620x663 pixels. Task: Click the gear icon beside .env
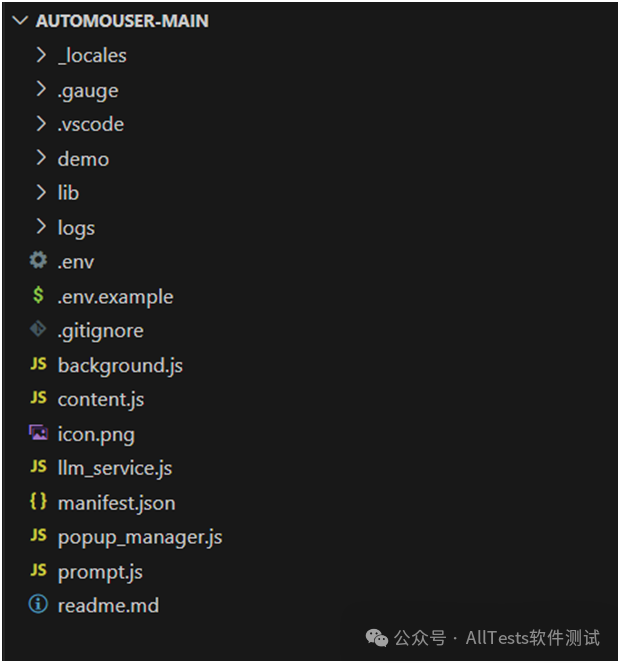(x=38, y=260)
